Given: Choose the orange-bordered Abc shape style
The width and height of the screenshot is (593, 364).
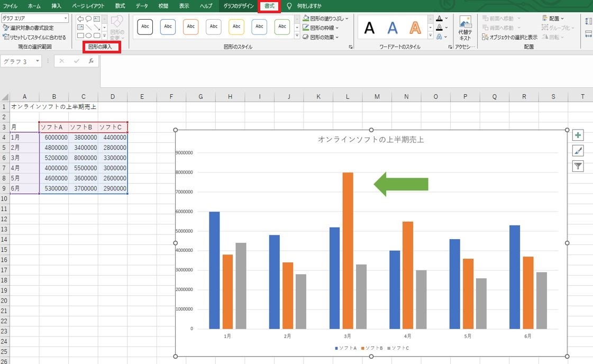Looking at the screenshot, I should click(x=190, y=27).
